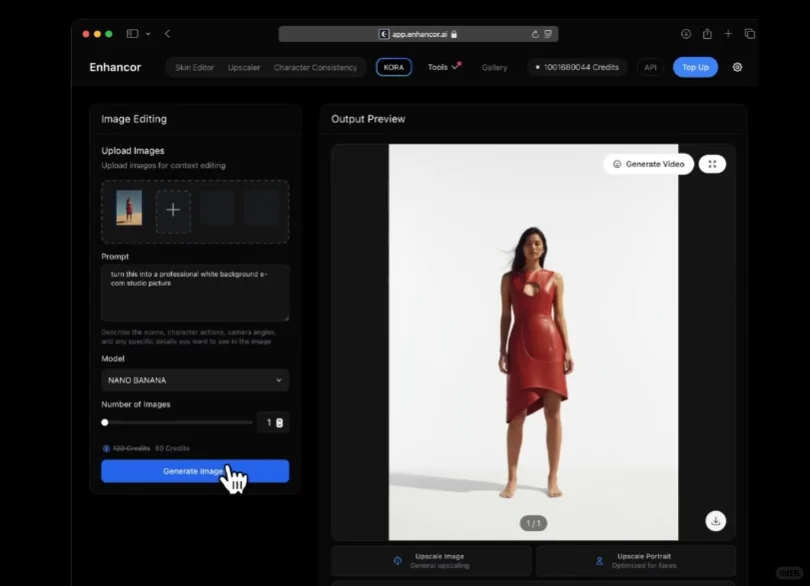Go back with the browser back arrow
Screen dimensions: 810x586
(x=167, y=34)
